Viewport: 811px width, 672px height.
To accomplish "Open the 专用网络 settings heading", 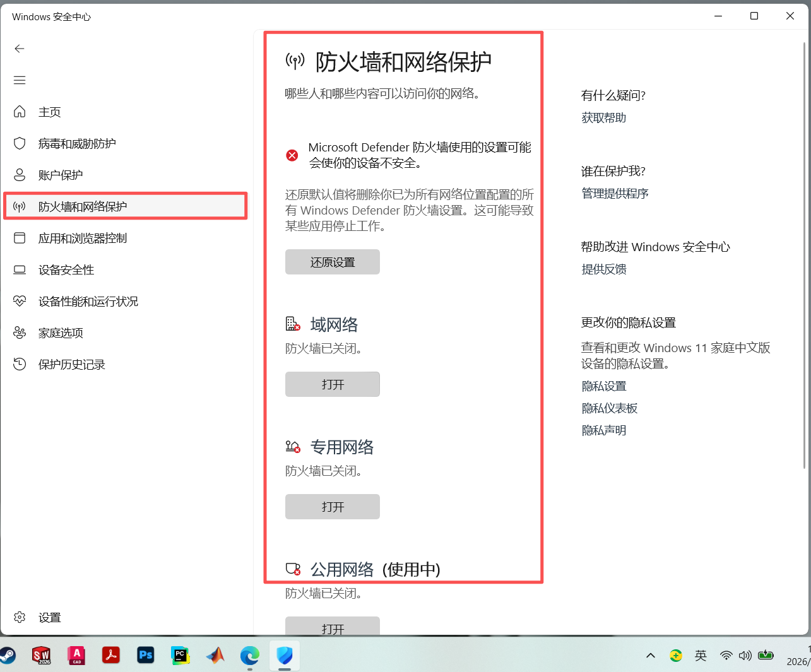I will [x=342, y=447].
